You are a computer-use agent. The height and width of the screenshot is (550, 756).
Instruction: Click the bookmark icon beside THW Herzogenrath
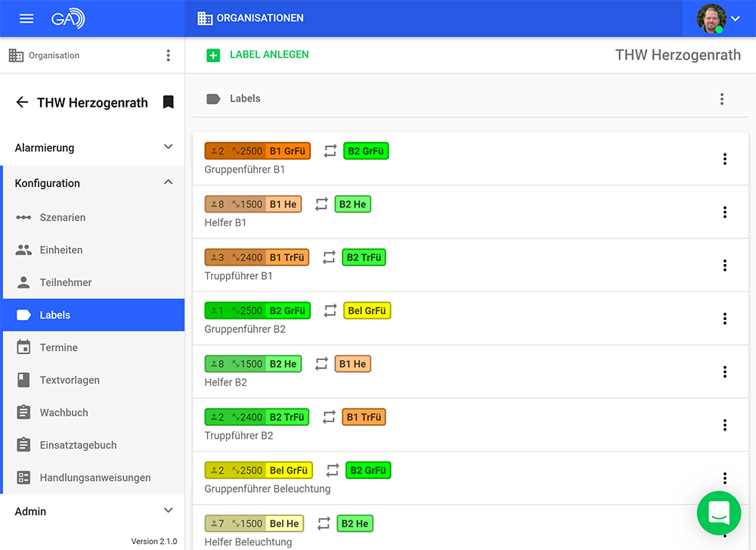(x=168, y=102)
